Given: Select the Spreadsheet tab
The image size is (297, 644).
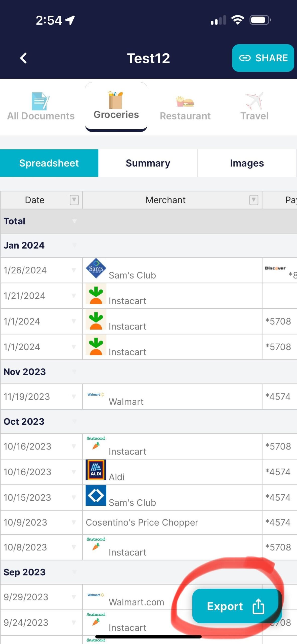Looking at the screenshot, I should 49,163.
